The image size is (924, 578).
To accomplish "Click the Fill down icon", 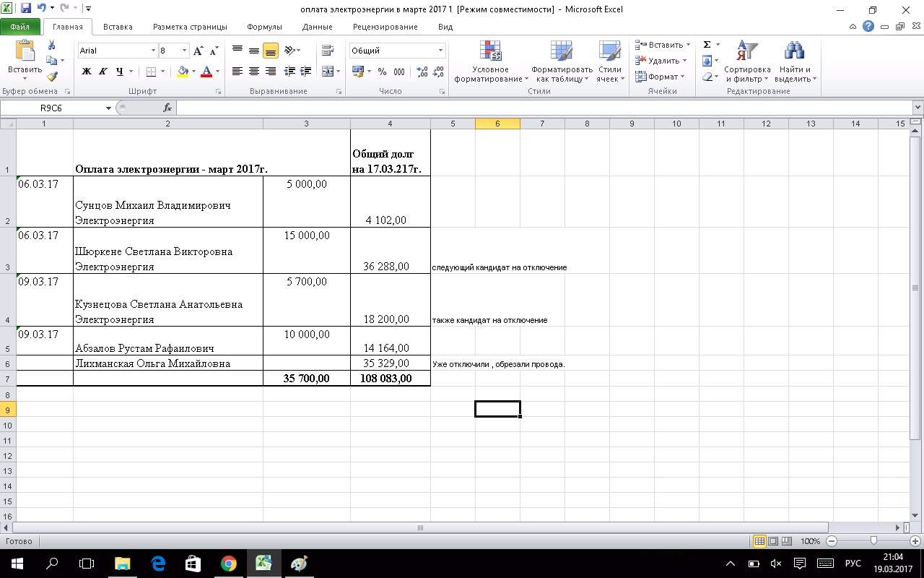I will [707, 61].
